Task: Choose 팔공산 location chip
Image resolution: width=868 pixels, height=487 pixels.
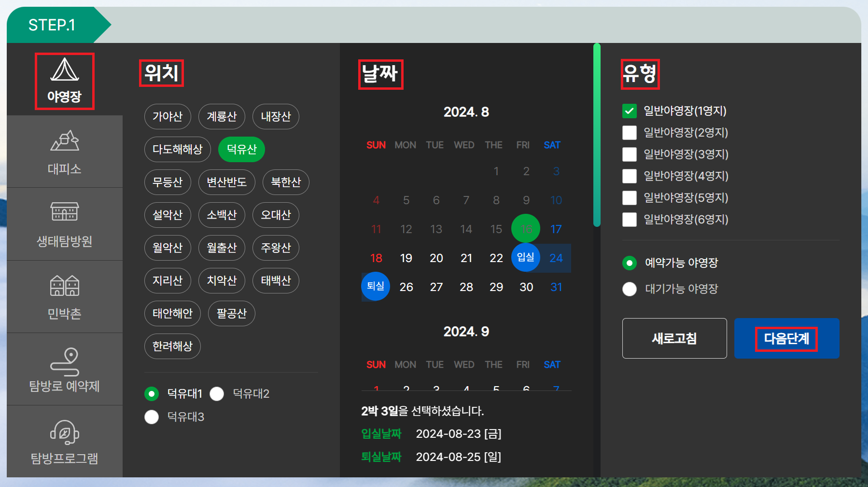Action: [232, 314]
